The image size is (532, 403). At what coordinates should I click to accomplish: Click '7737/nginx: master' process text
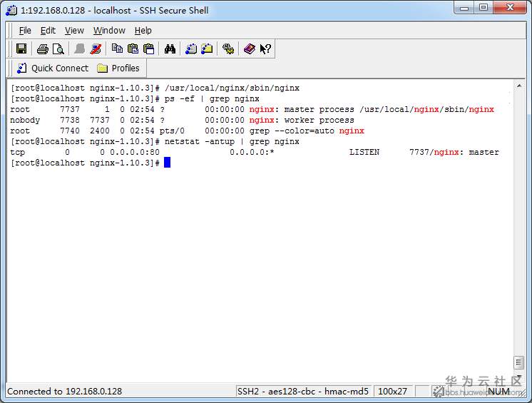click(454, 153)
